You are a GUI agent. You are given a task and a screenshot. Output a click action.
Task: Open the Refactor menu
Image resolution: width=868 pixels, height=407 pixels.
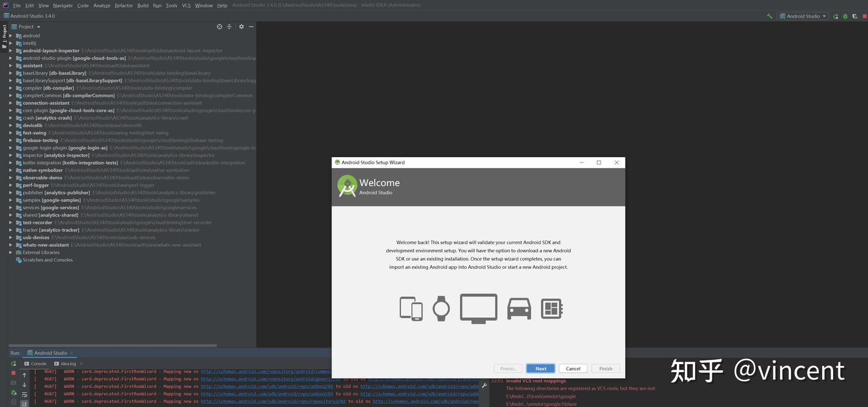point(123,5)
